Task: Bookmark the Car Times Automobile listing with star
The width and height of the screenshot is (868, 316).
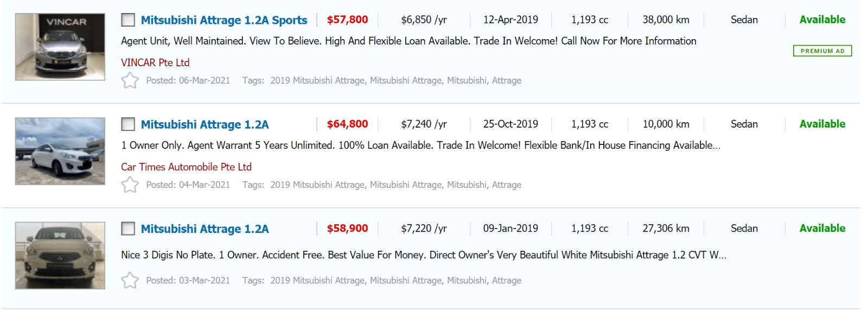Action: (130, 185)
